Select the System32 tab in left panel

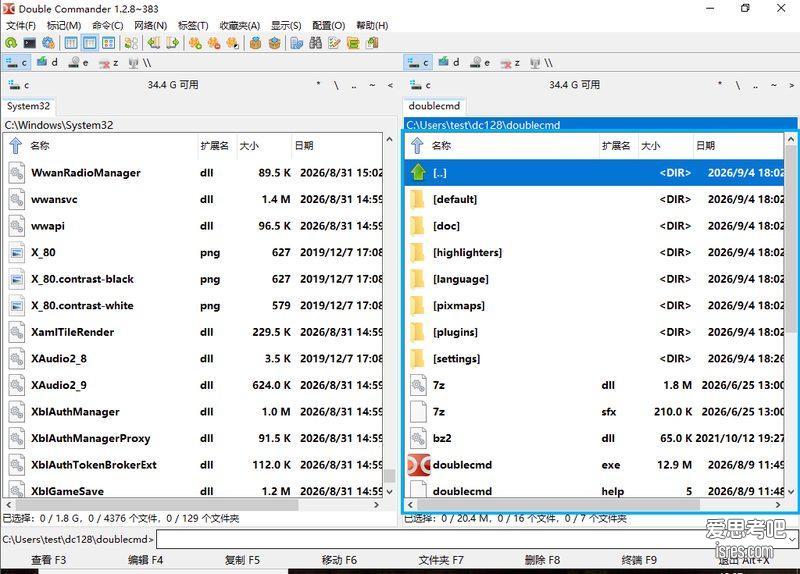tap(29, 106)
